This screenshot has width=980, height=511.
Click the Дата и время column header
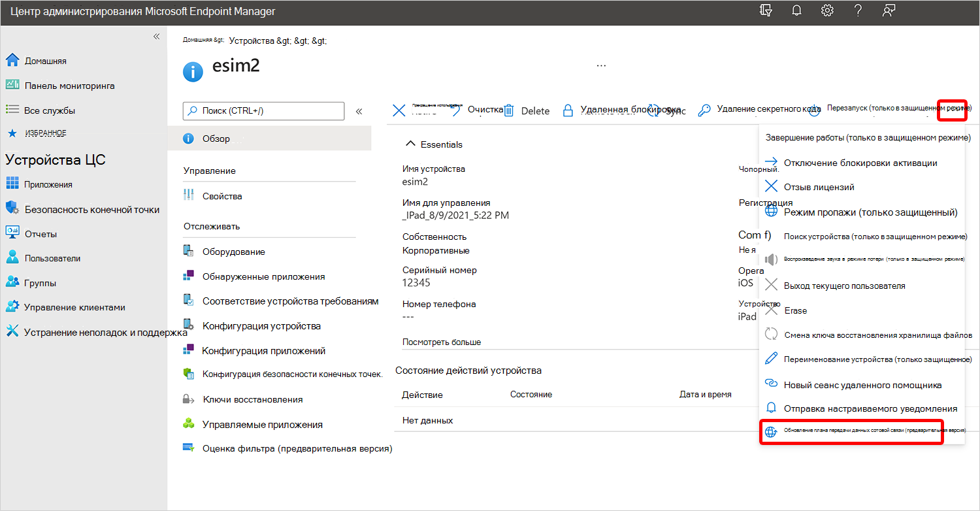pos(706,394)
